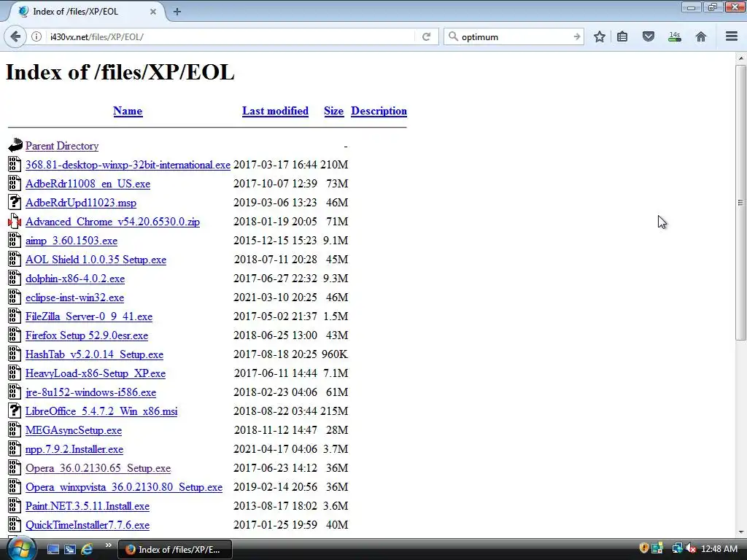The image size is (747, 560).
Task: Download HeavyLoad-x86-Setup_XP.exe
Action: coord(96,373)
